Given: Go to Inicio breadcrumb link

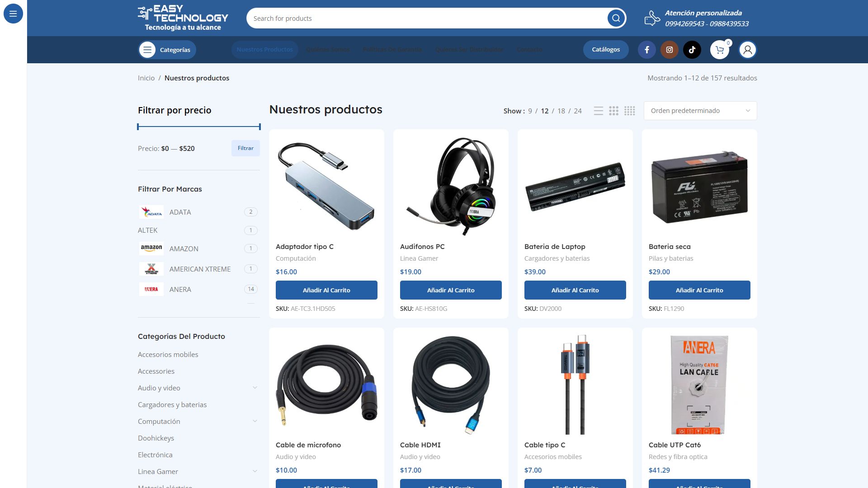Looking at the screenshot, I should pos(146,78).
